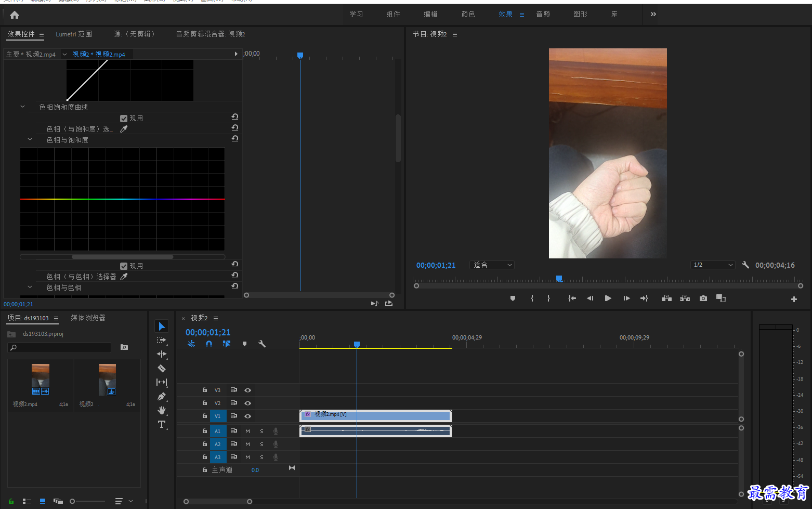Click Mark In in Program monitor
Image resolution: width=812 pixels, height=509 pixels.
point(532,298)
